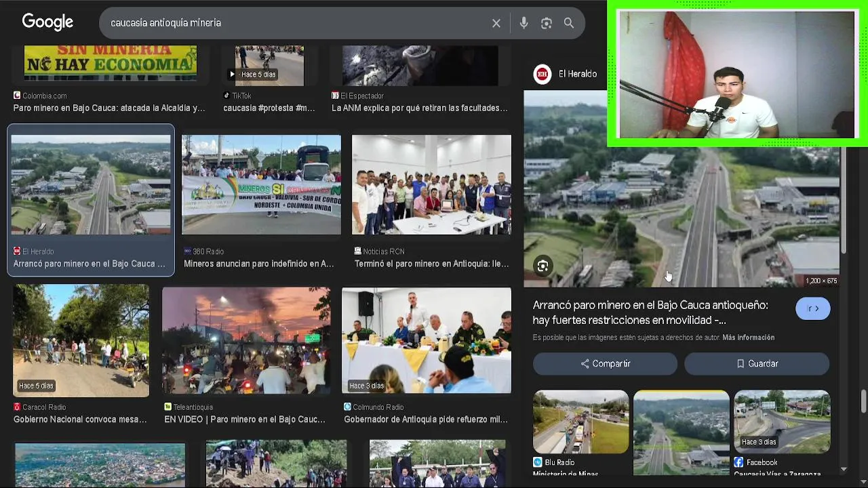Click the main page vertical scrollbar thumb
The image size is (868, 488).
(x=863, y=400)
